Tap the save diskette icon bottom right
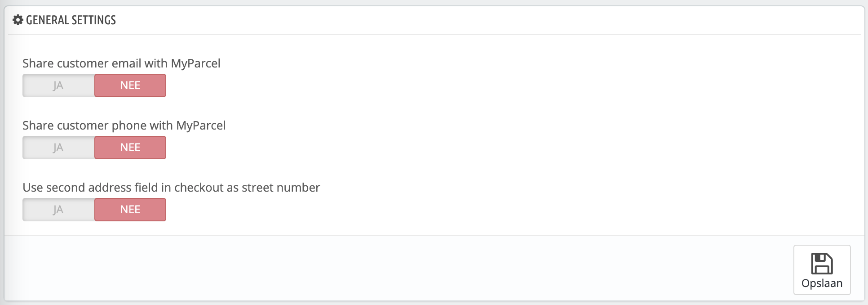The height and width of the screenshot is (305, 868). pos(822,265)
